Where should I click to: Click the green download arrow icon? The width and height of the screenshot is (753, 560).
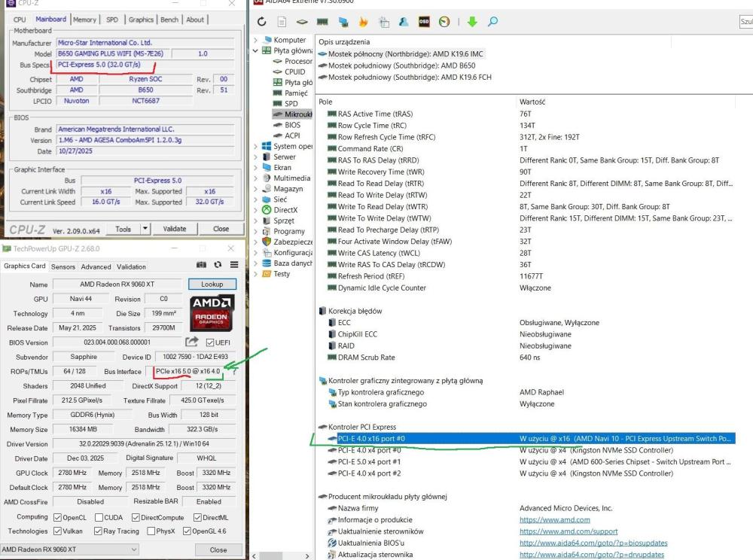coord(472,22)
